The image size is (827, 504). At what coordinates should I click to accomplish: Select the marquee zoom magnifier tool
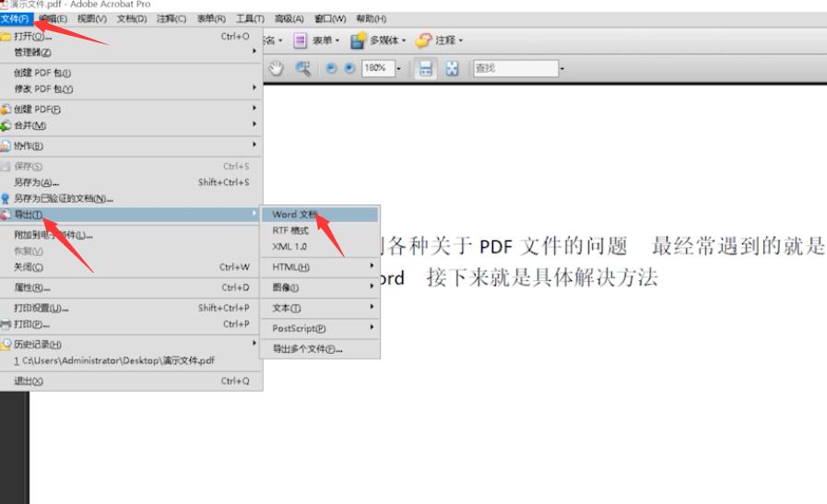click(x=302, y=68)
